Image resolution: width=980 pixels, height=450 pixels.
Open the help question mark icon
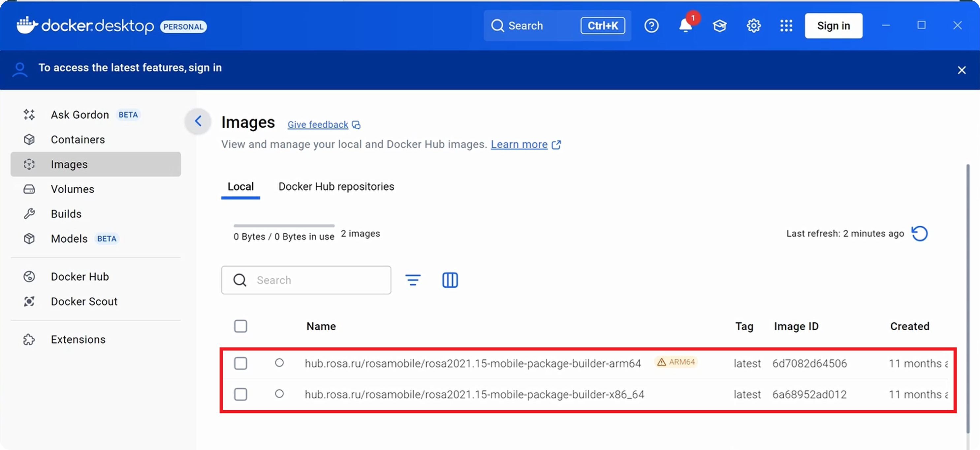tap(651, 25)
